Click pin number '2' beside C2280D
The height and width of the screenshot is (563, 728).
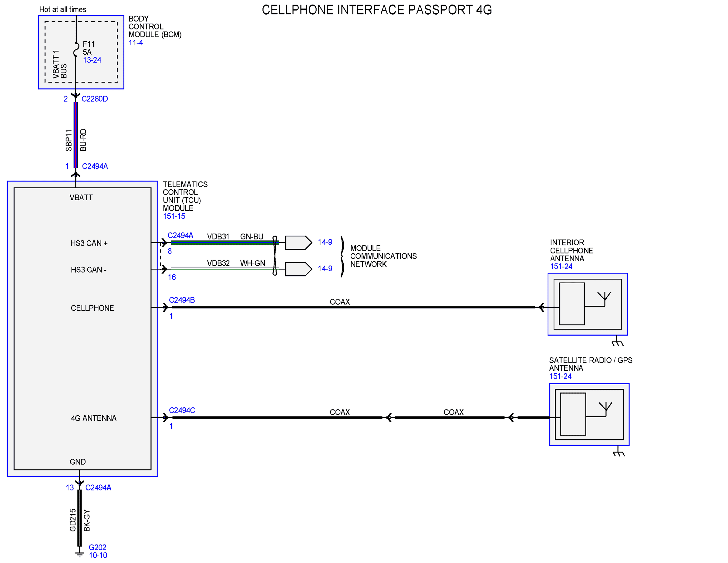pyautogui.click(x=66, y=99)
